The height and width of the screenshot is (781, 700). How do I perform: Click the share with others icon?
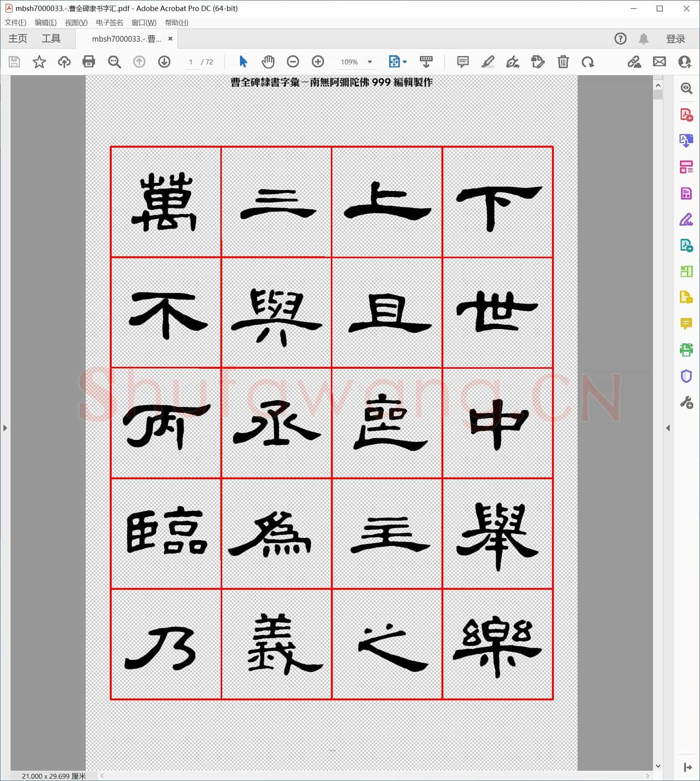[x=685, y=62]
